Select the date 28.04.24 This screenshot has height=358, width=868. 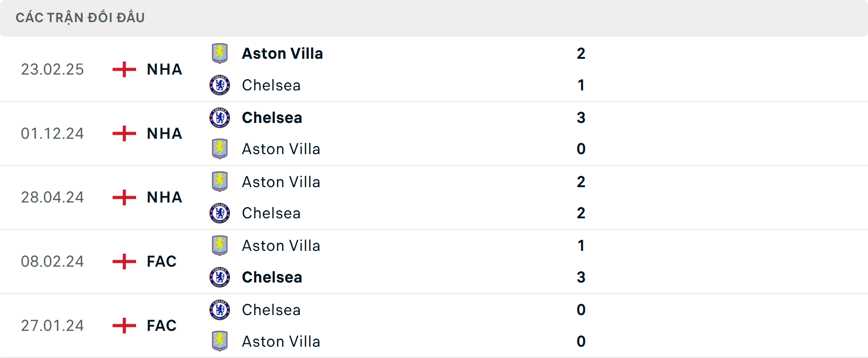[52, 197]
